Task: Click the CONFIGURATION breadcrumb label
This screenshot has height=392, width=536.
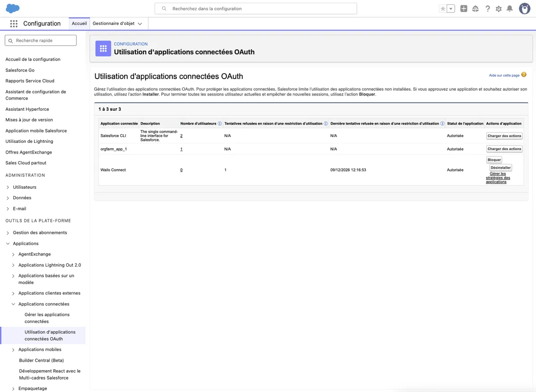Action: (131, 44)
